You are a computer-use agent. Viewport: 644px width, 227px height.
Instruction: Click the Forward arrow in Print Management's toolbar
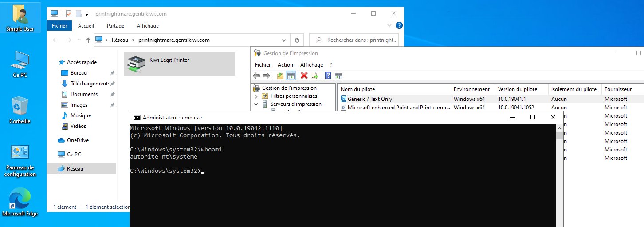tap(267, 76)
